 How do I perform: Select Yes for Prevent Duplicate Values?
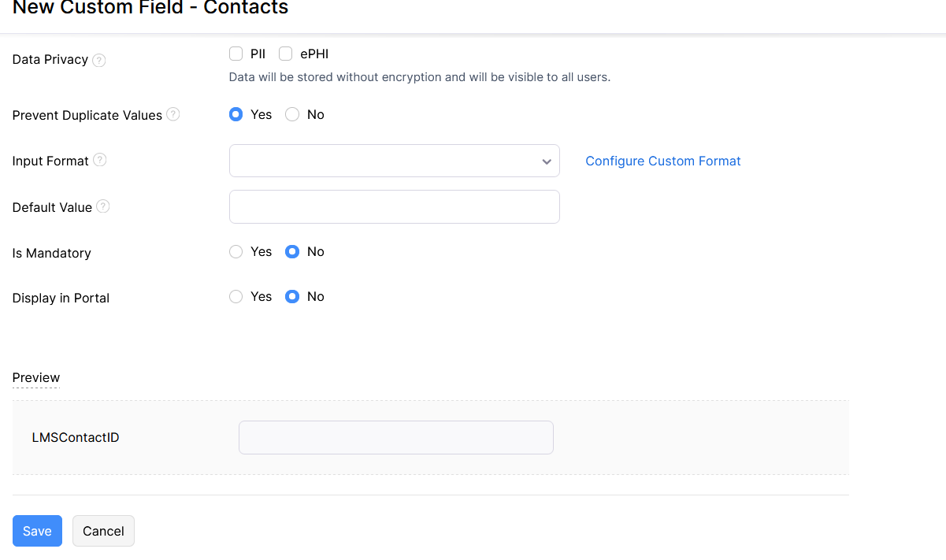236,114
